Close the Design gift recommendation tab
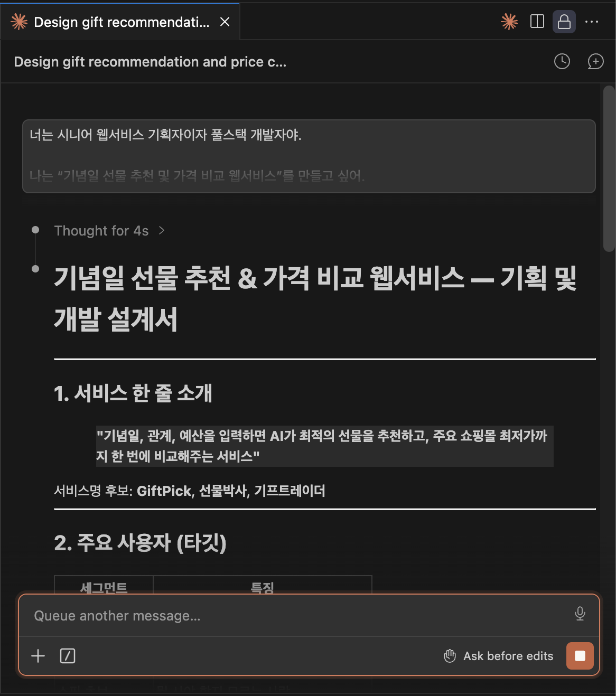 tap(225, 22)
